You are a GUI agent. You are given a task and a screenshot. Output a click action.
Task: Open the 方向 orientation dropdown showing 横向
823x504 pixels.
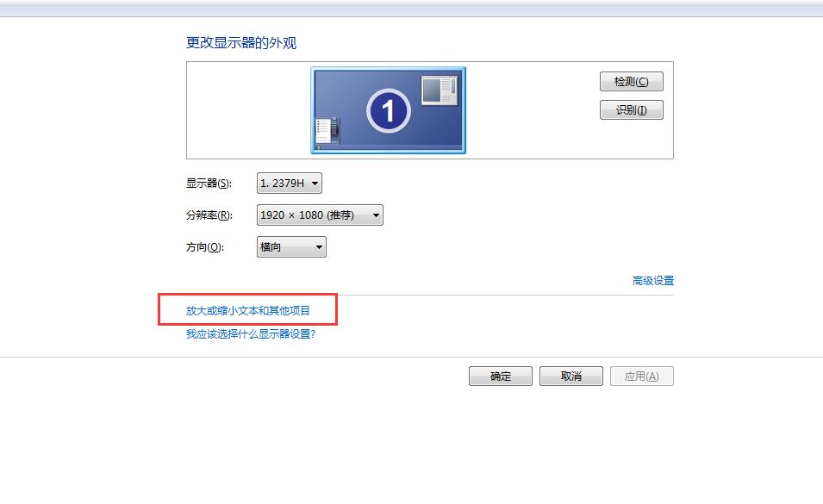coord(291,247)
